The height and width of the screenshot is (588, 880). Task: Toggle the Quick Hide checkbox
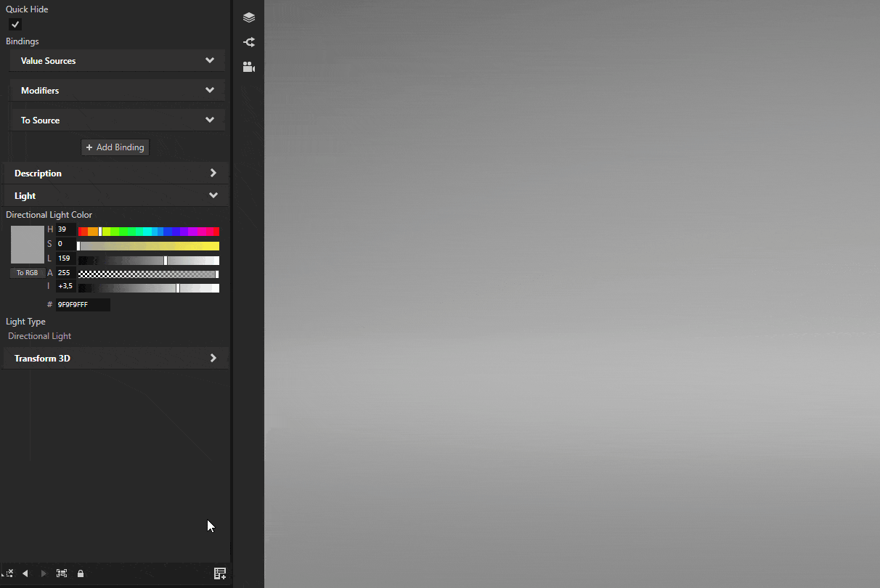coord(15,24)
